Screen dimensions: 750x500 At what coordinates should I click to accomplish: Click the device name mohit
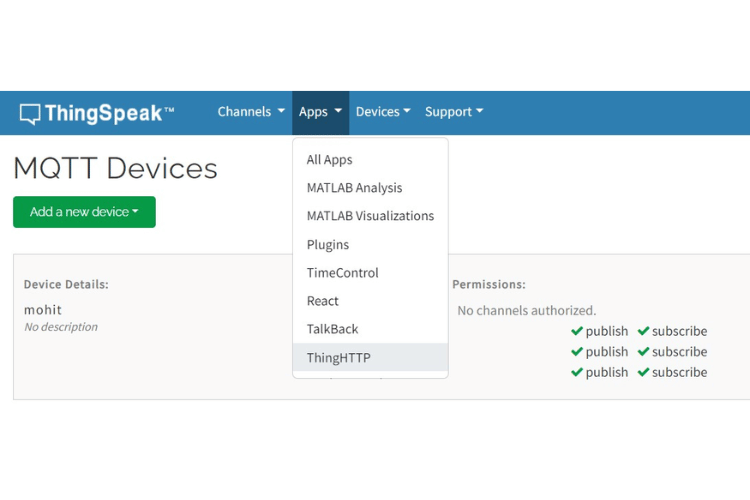coord(43,310)
